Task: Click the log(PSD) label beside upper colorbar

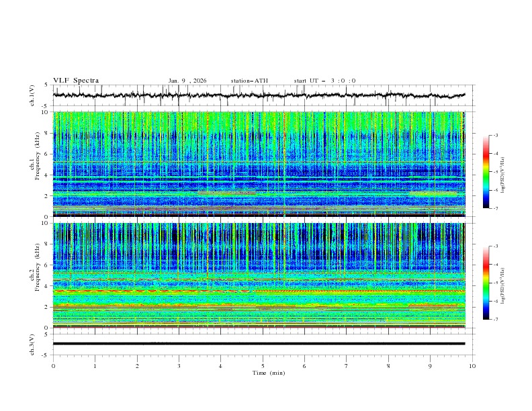Action: pos(503,175)
